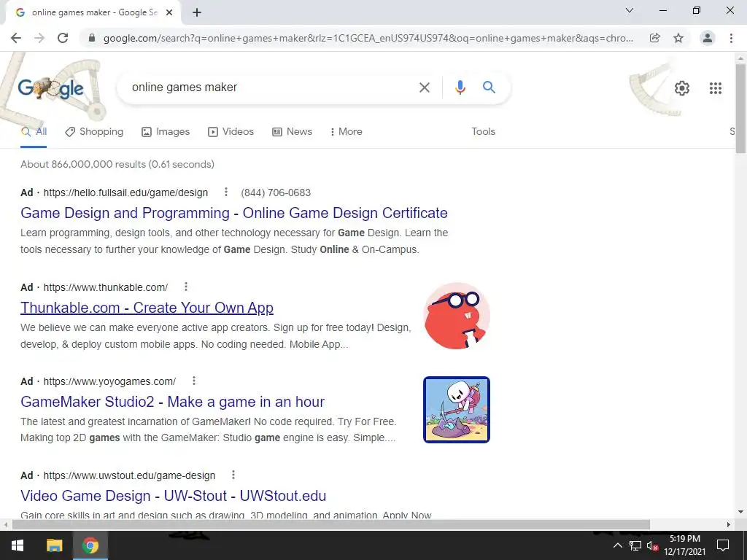Click the GameMaker ad thumbnail image
Screen dimensions: 747x560
pyautogui.click(x=457, y=410)
